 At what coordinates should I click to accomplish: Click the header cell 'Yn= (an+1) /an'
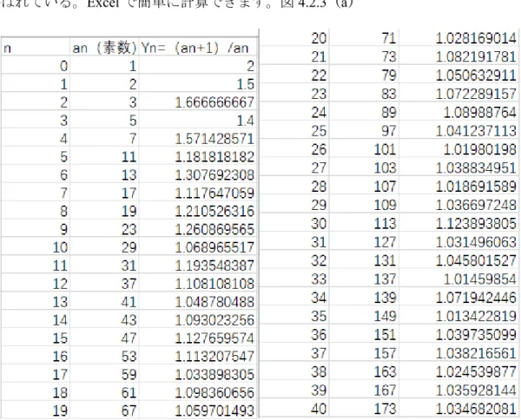pyautogui.click(x=198, y=48)
